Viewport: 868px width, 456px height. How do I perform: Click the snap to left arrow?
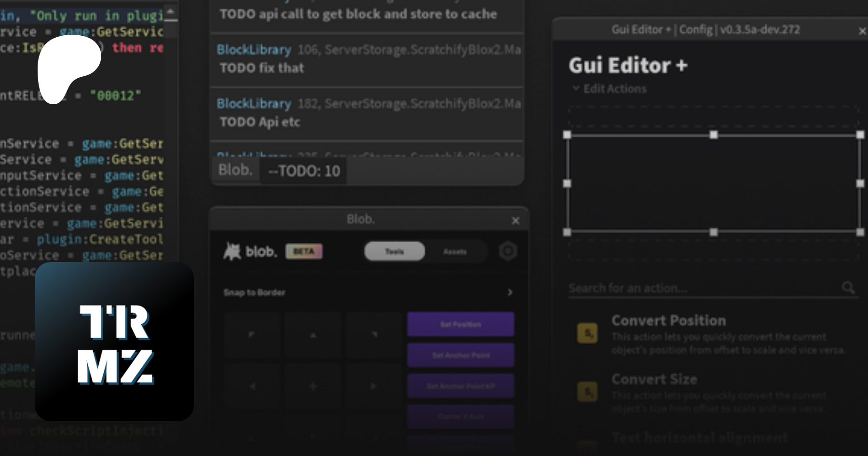252,386
